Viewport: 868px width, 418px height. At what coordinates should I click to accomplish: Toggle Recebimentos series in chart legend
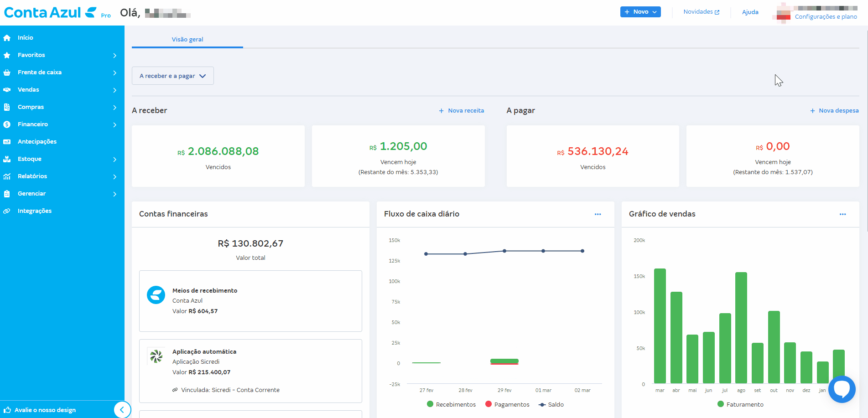pyautogui.click(x=451, y=404)
